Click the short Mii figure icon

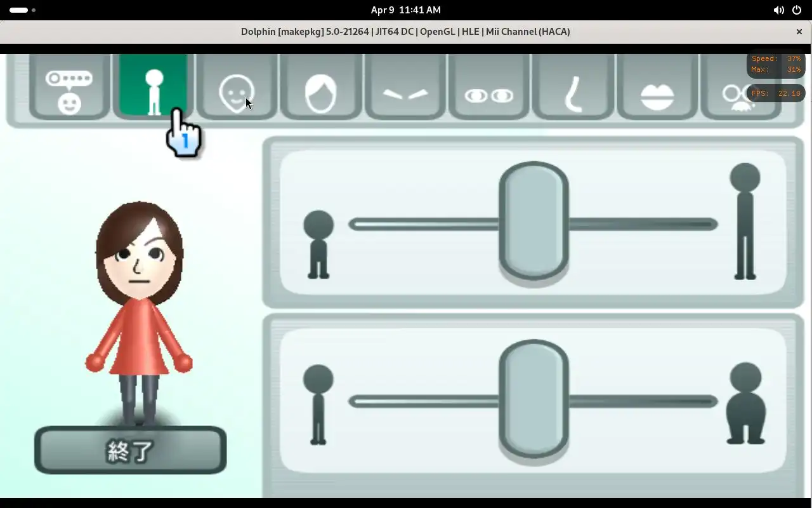318,244
